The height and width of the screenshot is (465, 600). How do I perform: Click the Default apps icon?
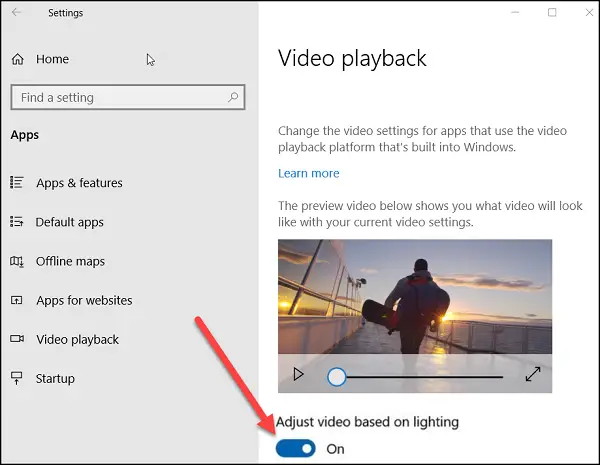tap(16, 221)
